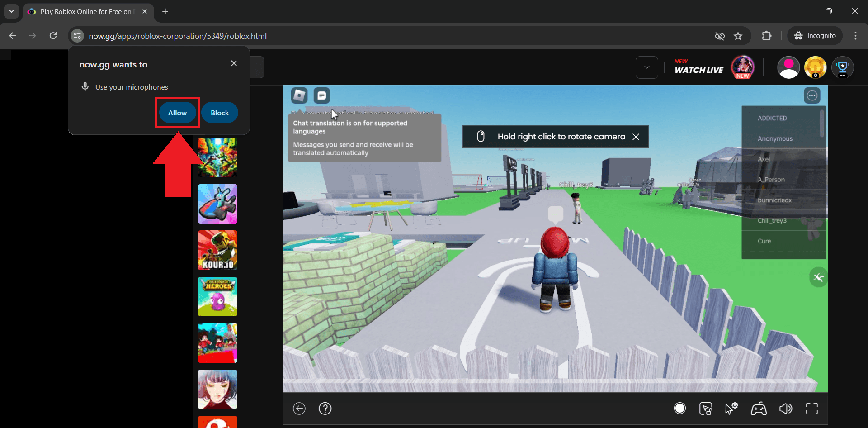Go back to the previous page
This screenshot has width=868, height=428.
coord(13,36)
